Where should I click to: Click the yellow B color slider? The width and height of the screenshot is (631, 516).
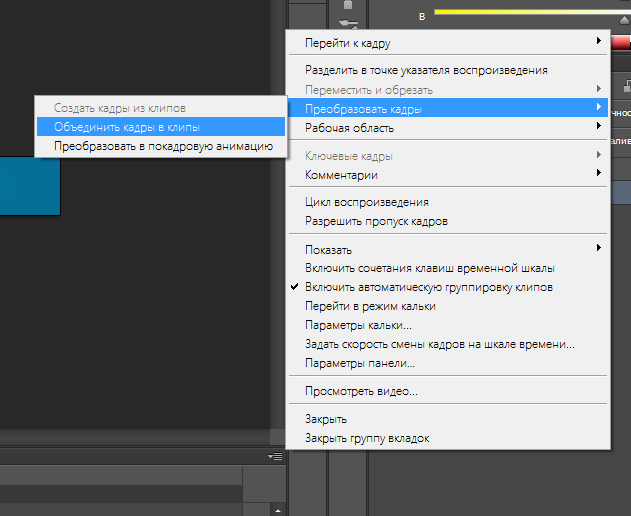point(532,12)
